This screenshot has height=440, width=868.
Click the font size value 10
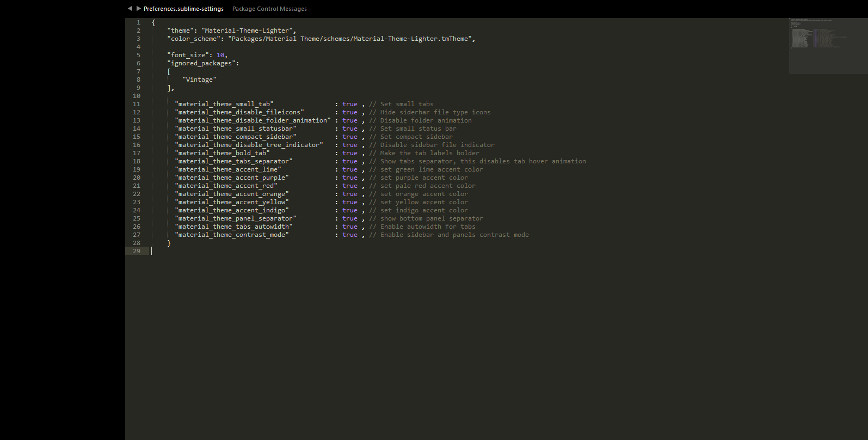(x=220, y=55)
